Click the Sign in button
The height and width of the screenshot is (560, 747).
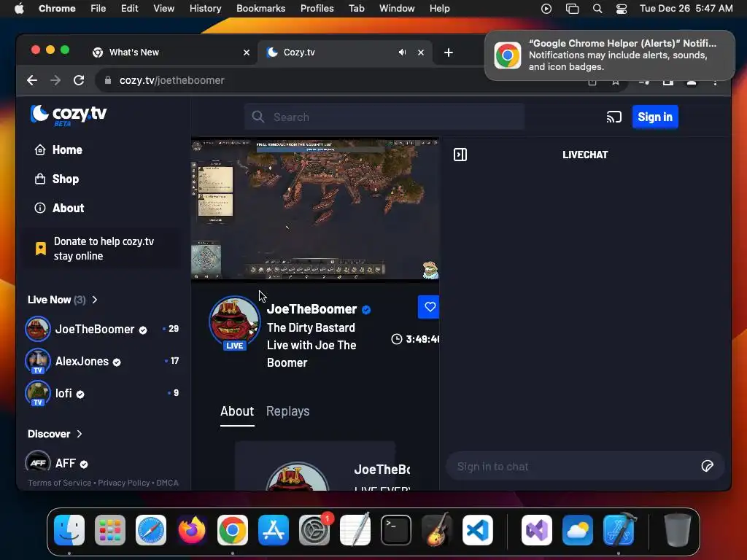pos(655,117)
